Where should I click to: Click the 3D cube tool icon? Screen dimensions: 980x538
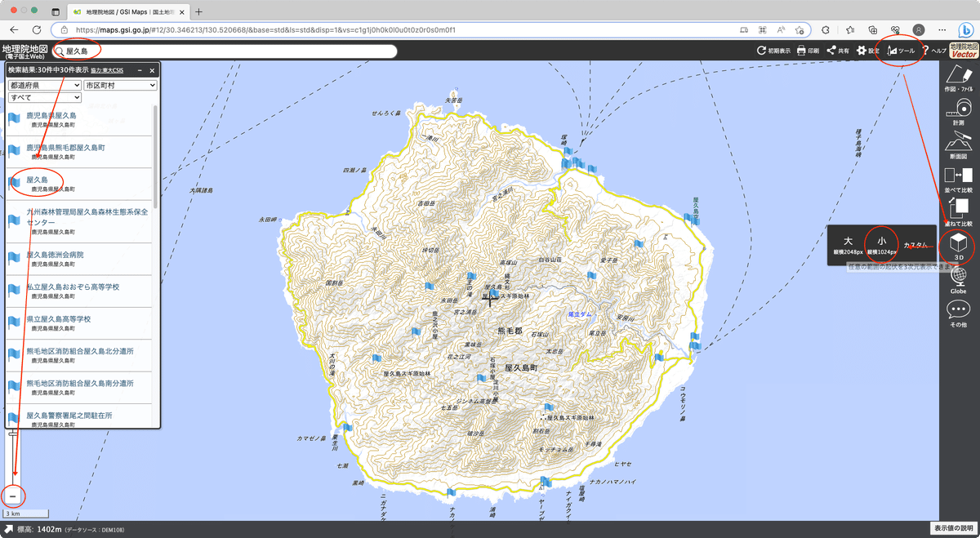(x=958, y=247)
